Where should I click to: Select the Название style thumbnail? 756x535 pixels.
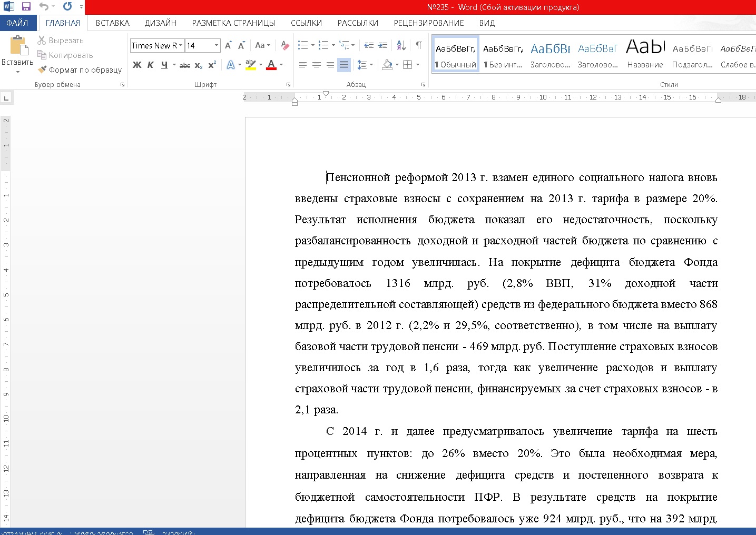point(645,54)
